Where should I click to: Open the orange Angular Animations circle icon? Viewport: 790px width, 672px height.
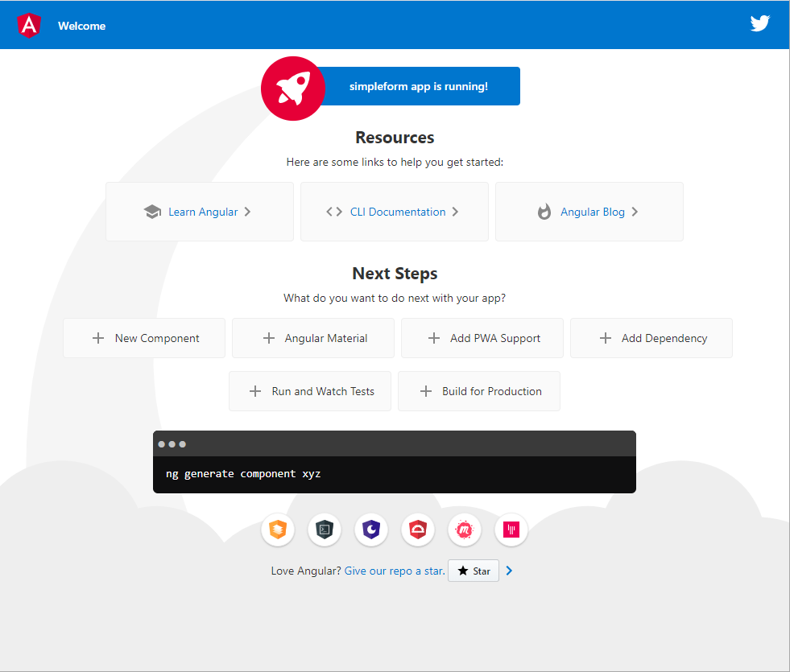pos(278,530)
